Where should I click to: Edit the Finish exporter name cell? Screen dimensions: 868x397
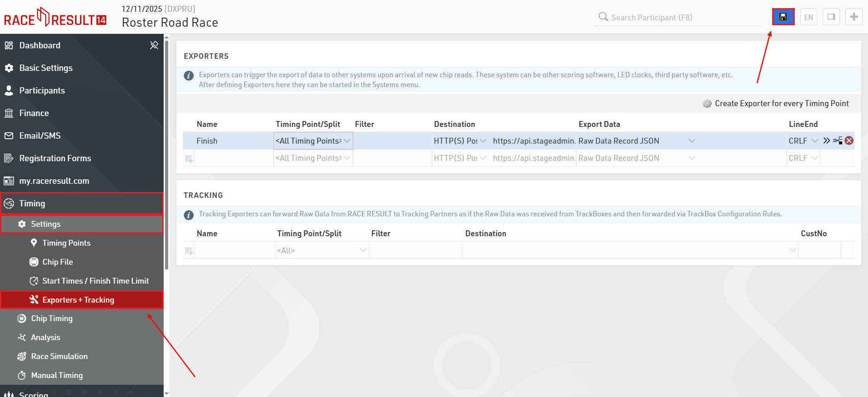(x=234, y=141)
